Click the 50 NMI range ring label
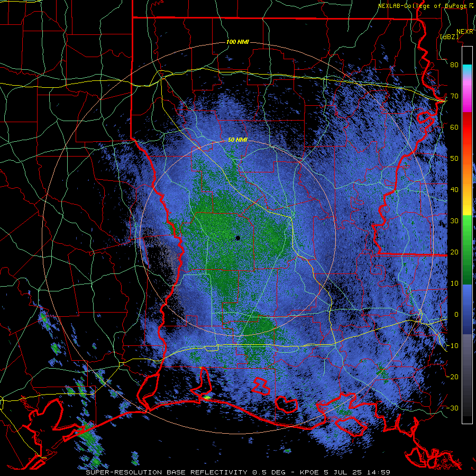The height and width of the screenshot is (476, 476). tap(237, 140)
